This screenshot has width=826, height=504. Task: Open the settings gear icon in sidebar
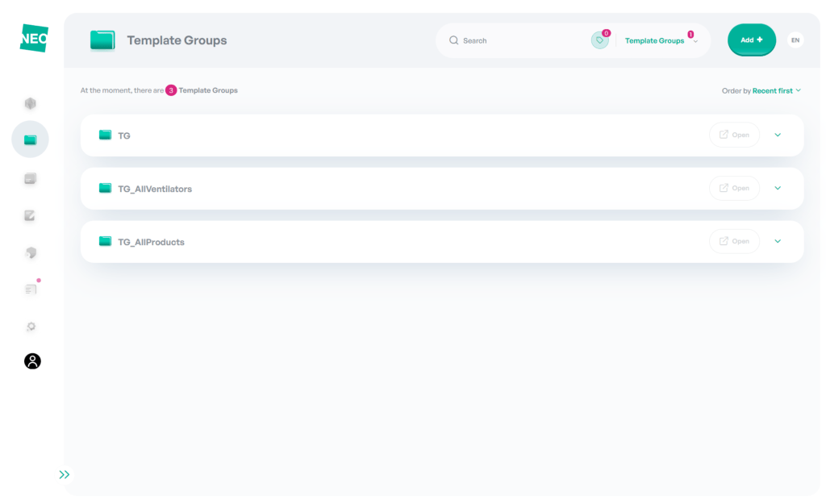pos(31,327)
